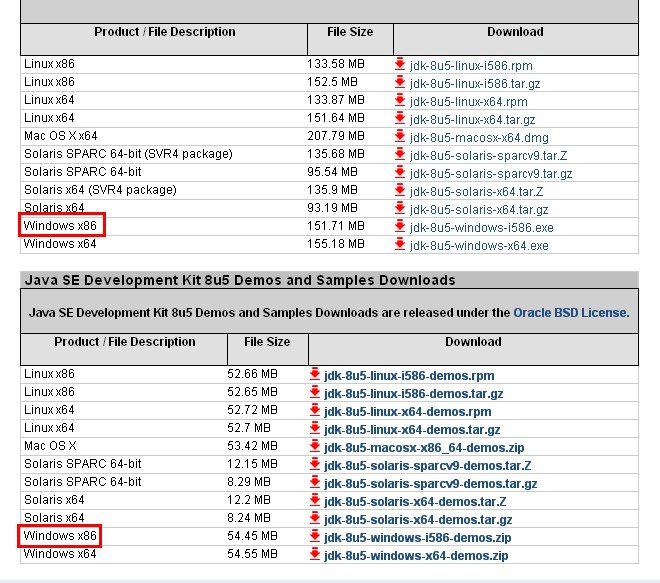Select the 155.18 MB file size cell
Viewport: 660px width, 583px height.
click(x=335, y=244)
